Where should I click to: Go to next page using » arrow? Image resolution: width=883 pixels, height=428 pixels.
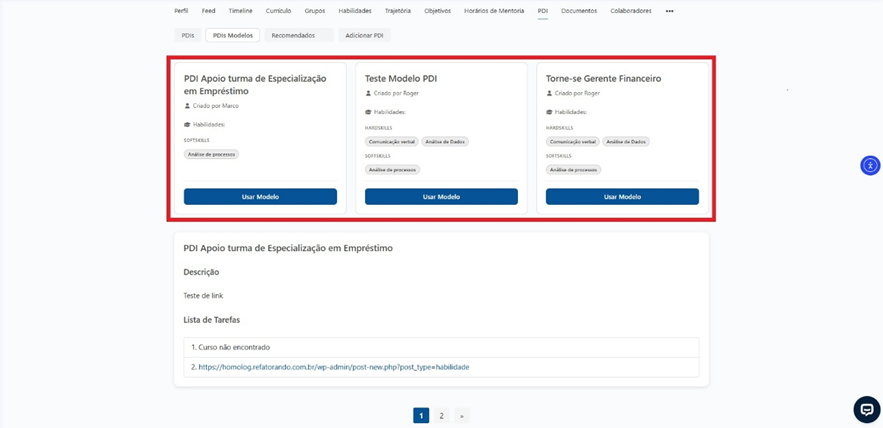click(x=461, y=415)
